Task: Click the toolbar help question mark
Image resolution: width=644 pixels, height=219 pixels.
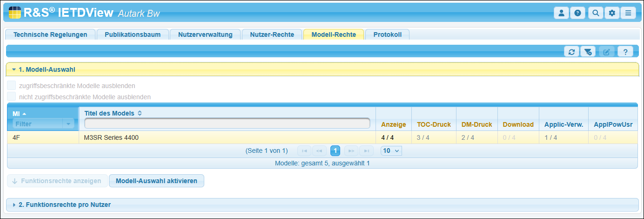Action: click(625, 52)
